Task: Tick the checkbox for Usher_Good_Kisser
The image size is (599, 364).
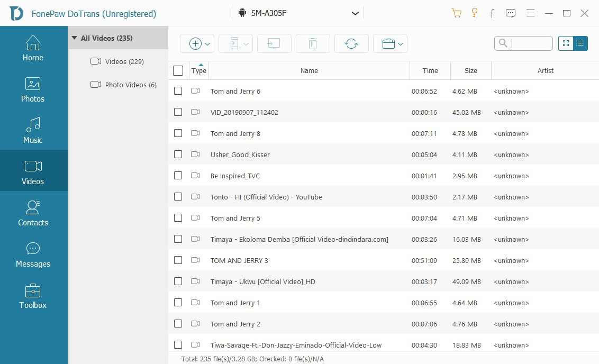Action: 178,154
